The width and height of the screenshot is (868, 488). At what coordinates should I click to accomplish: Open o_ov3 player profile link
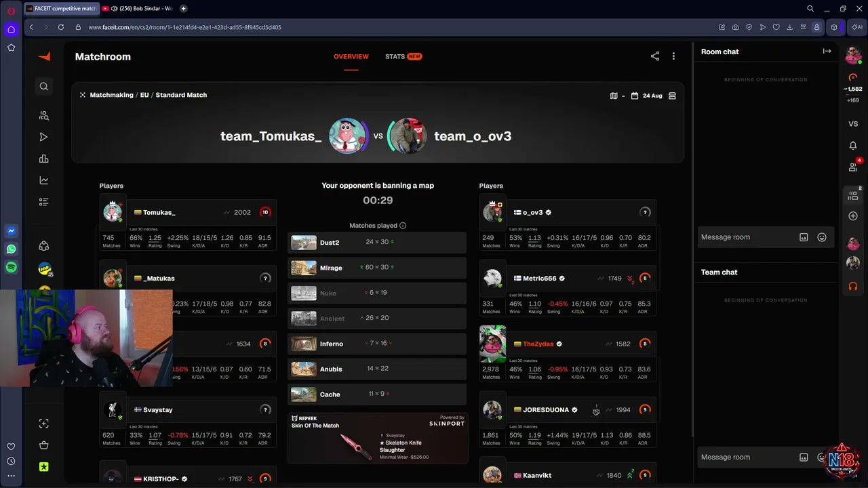(533, 213)
